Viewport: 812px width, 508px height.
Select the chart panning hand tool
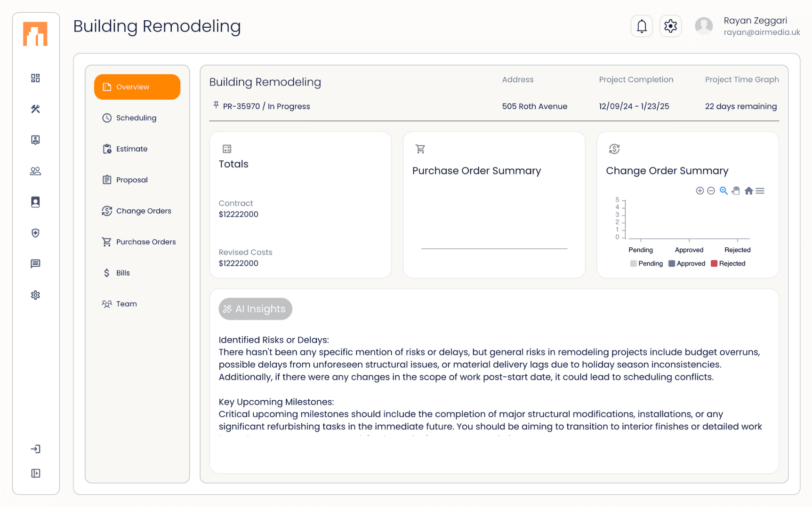coord(736,191)
